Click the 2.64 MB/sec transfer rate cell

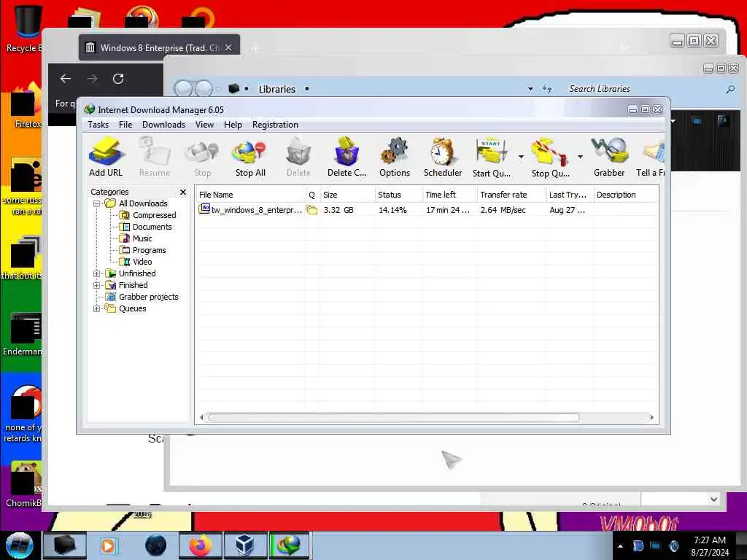pyautogui.click(x=503, y=210)
